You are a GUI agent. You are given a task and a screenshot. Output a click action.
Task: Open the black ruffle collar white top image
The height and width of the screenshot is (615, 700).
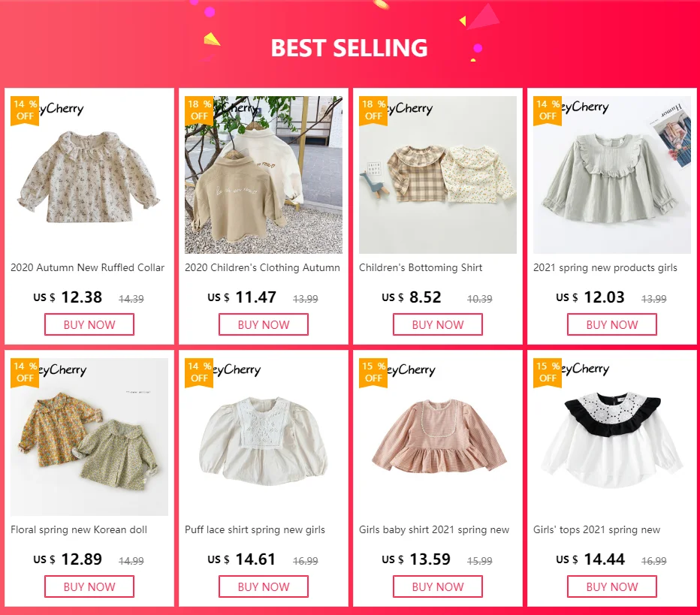[612, 437]
